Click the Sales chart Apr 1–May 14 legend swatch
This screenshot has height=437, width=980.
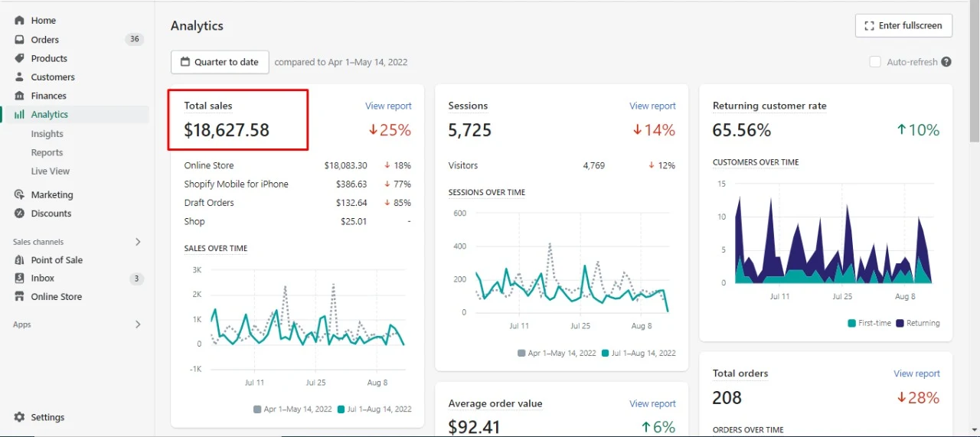point(257,409)
